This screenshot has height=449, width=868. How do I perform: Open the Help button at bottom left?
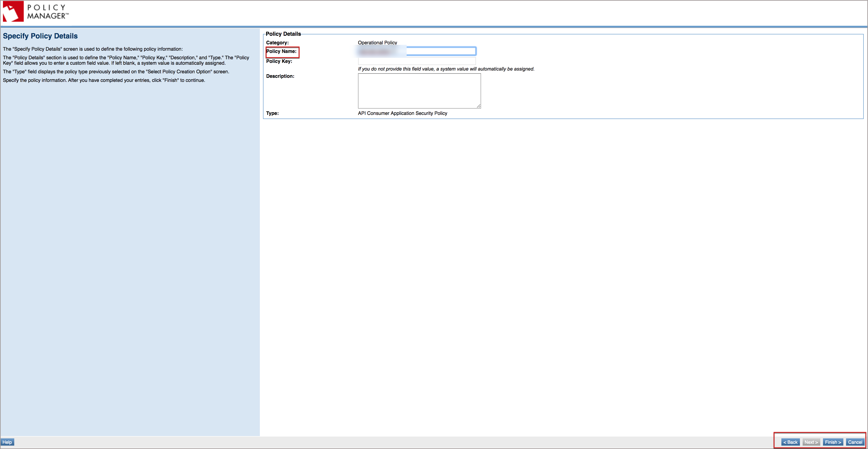pos(7,442)
